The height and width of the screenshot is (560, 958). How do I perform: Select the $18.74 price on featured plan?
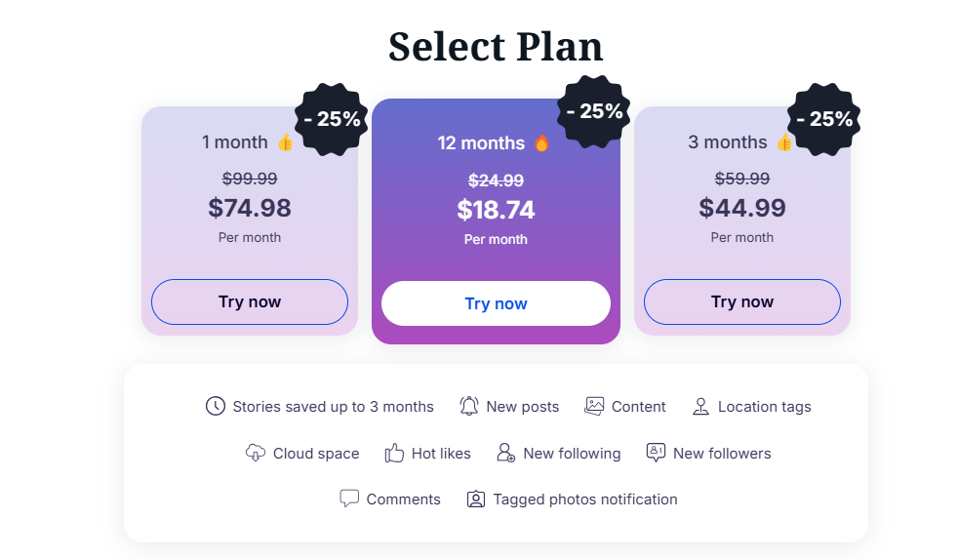(x=497, y=210)
